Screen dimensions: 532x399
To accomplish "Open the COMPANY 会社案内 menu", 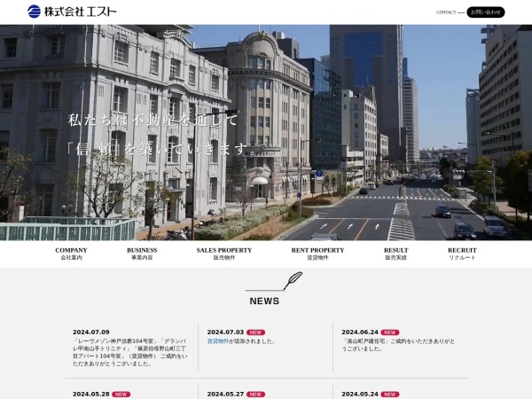I will coord(71,254).
